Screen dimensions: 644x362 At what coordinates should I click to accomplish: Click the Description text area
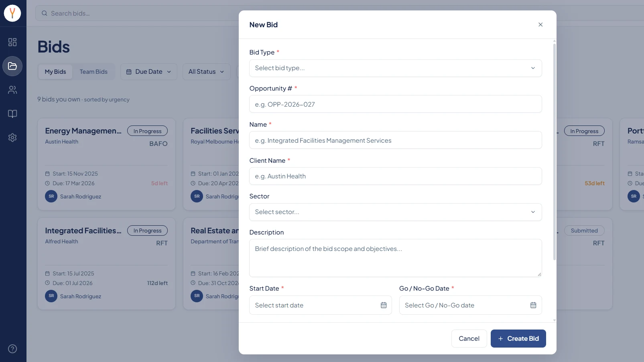click(x=396, y=258)
